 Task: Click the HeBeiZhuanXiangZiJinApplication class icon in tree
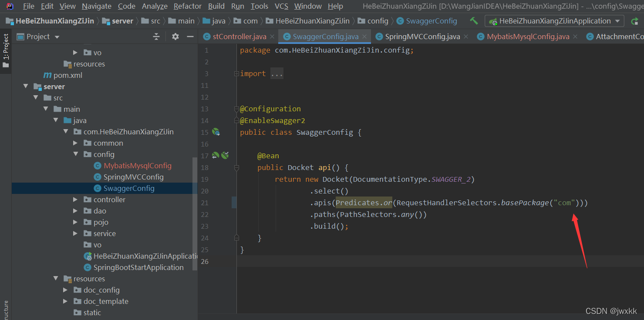(88, 256)
